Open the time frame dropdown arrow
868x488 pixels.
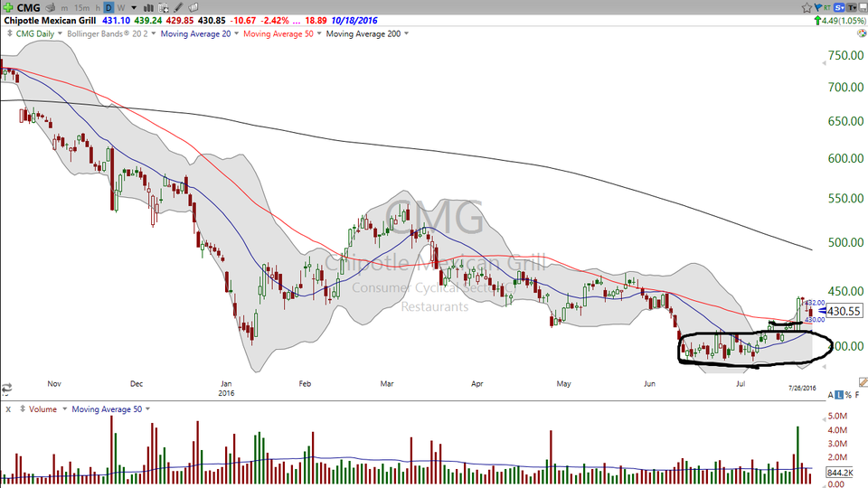(134, 8)
